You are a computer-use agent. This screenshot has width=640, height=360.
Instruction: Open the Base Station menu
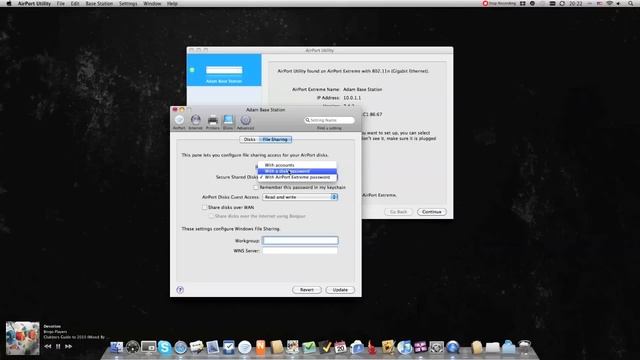(99, 3)
